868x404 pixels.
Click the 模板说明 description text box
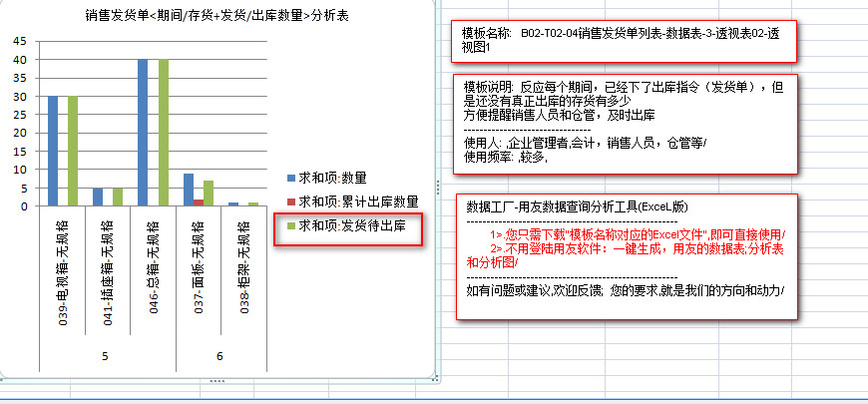point(628,123)
